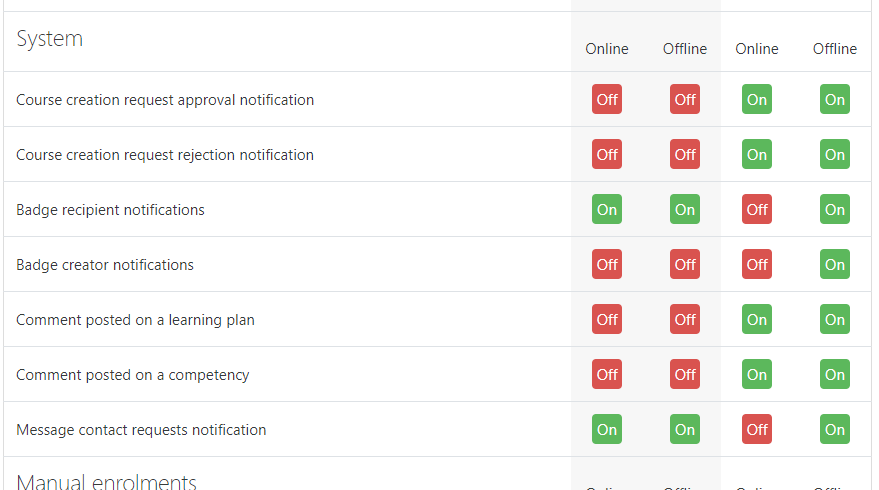The image size is (879, 490).
Task: Disable last Offline switch for course request rejection notification
Action: (835, 154)
